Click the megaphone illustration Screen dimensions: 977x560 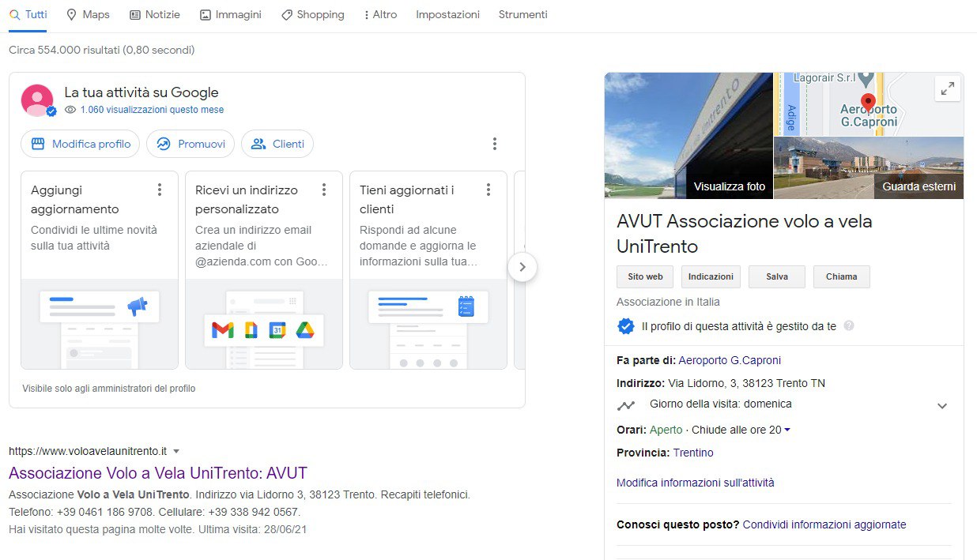[138, 306]
